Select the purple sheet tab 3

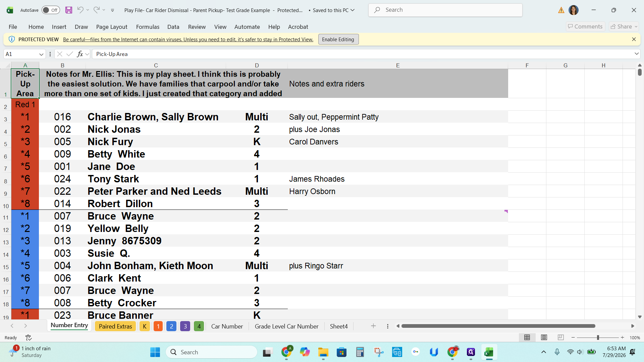pyautogui.click(x=185, y=326)
